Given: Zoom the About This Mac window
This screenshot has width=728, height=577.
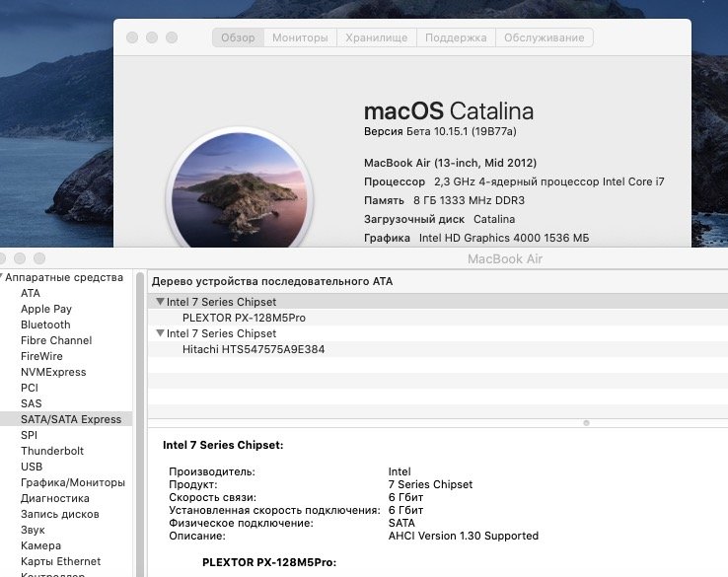Looking at the screenshot, I should pos(172,37).
